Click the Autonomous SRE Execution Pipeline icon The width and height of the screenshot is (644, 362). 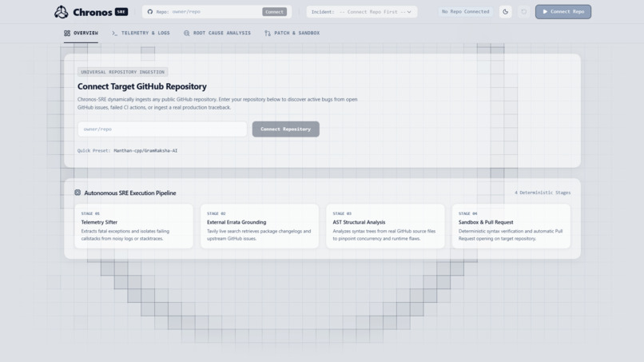[x=78, y=193]
